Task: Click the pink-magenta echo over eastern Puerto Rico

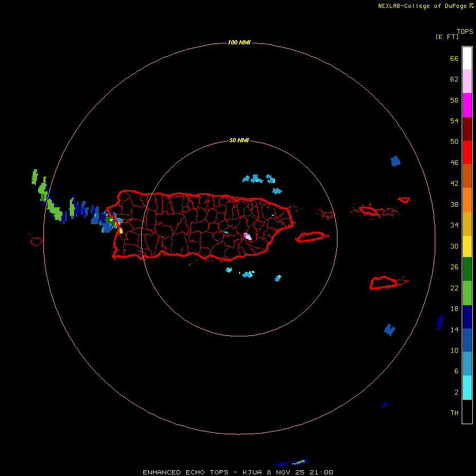Action: 248,236
